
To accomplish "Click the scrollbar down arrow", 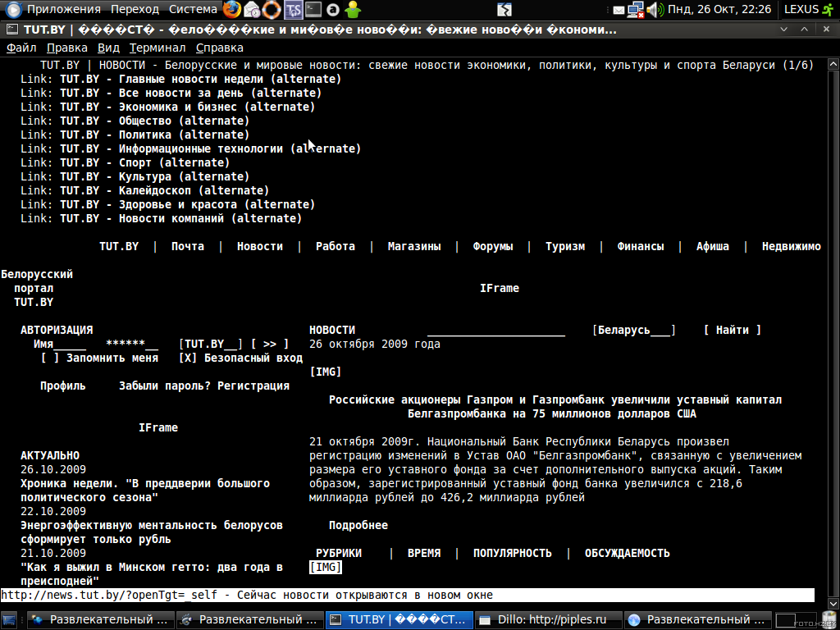I will click(833, 604).
